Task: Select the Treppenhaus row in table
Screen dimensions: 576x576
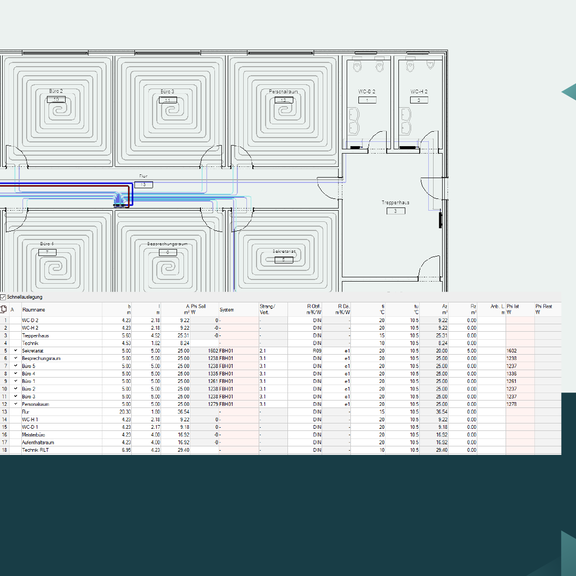Action: click(280, 335)
